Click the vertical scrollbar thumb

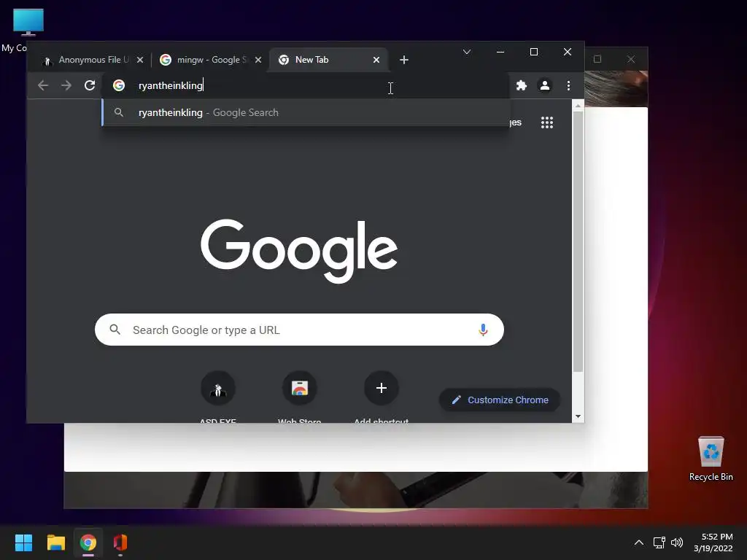coord(578,241)
